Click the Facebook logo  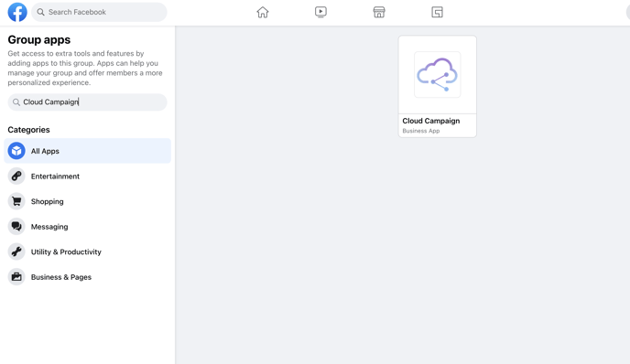[17, 12]
